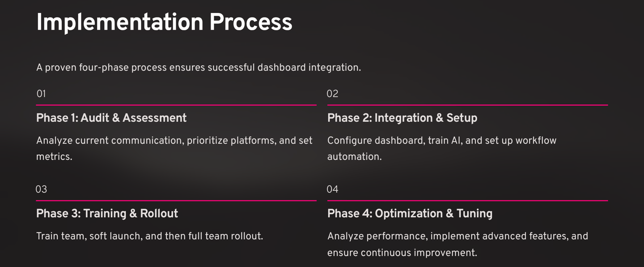Select the 03 step number
This screenshot has height=267, width=644.
(x=41, y=189)
